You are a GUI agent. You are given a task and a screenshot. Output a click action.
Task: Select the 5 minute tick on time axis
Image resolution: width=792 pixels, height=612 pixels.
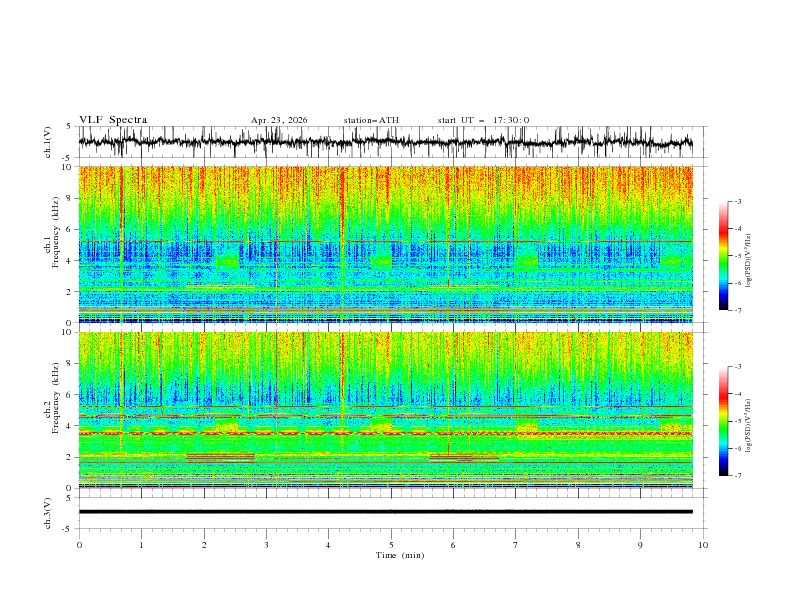pyautogui.click(x=391, y=545)
